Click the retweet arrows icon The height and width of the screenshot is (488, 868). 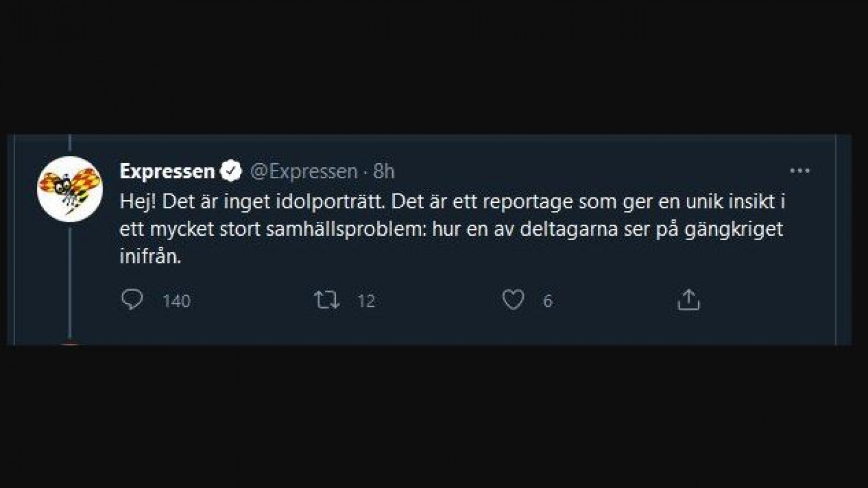coord(327,300)
